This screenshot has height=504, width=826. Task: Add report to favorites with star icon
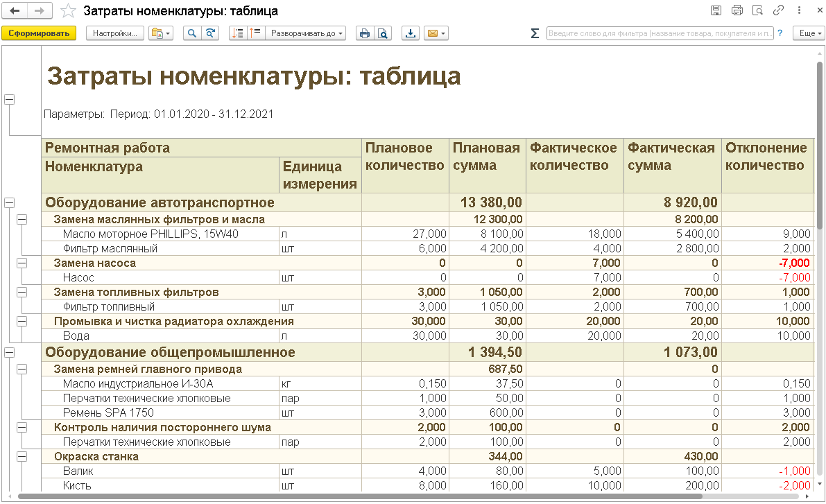[68, 10]
